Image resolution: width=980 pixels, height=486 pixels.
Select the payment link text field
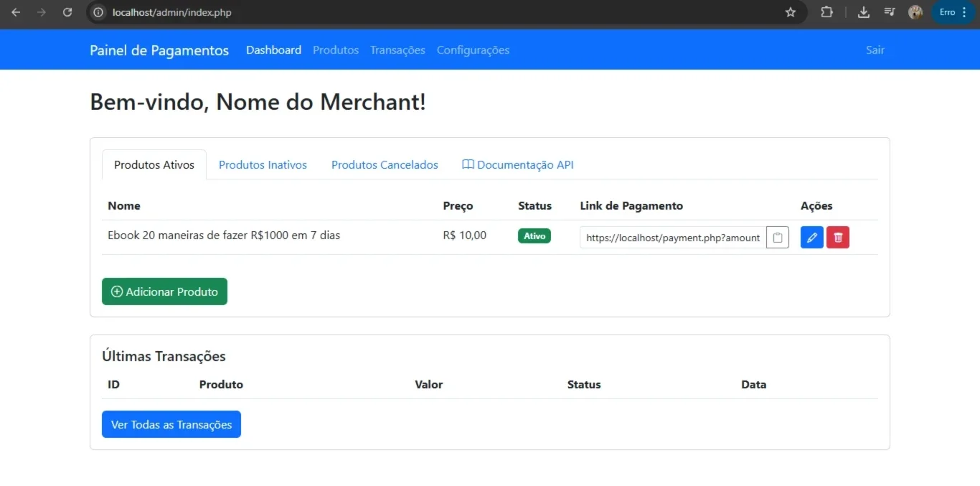pos(673,238)
